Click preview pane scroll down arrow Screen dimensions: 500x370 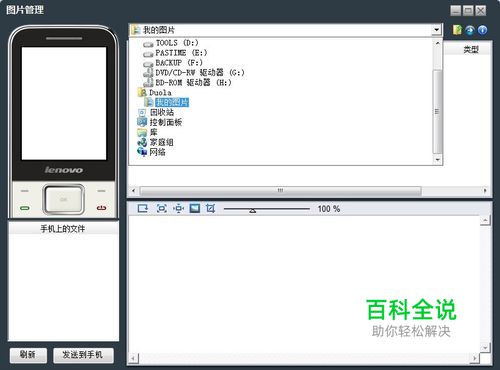[x=485, y=347]
